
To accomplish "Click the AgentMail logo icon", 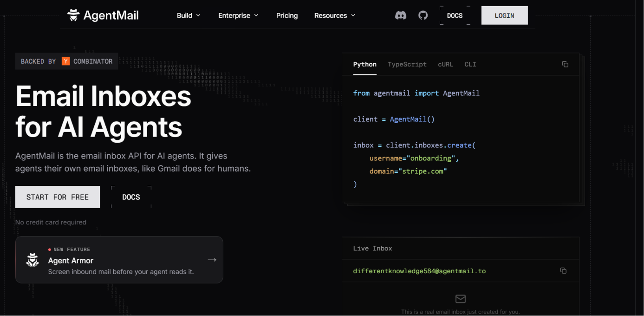I will click(x=73, y=15).
